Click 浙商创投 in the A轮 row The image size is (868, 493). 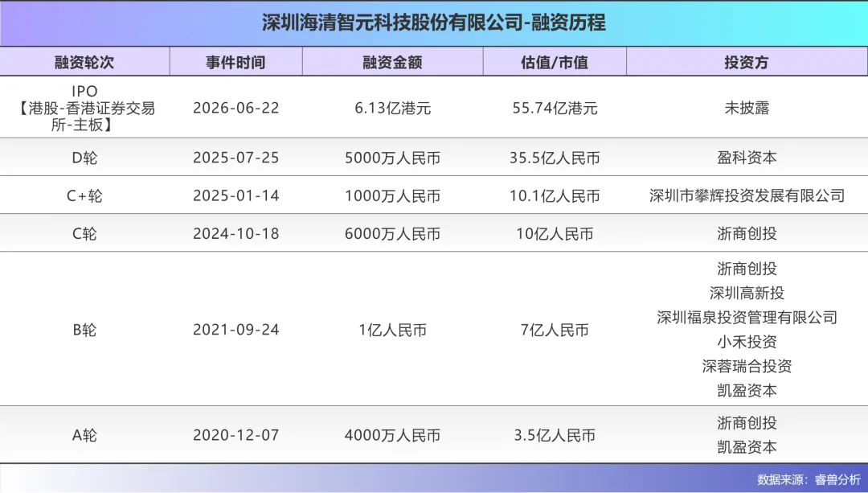747,423
